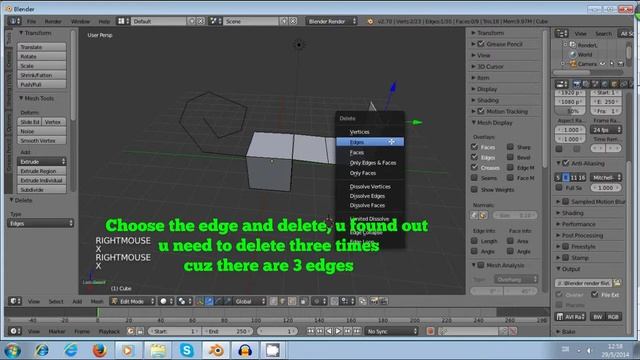Click the output folder browse icon

tap(617, 283)
